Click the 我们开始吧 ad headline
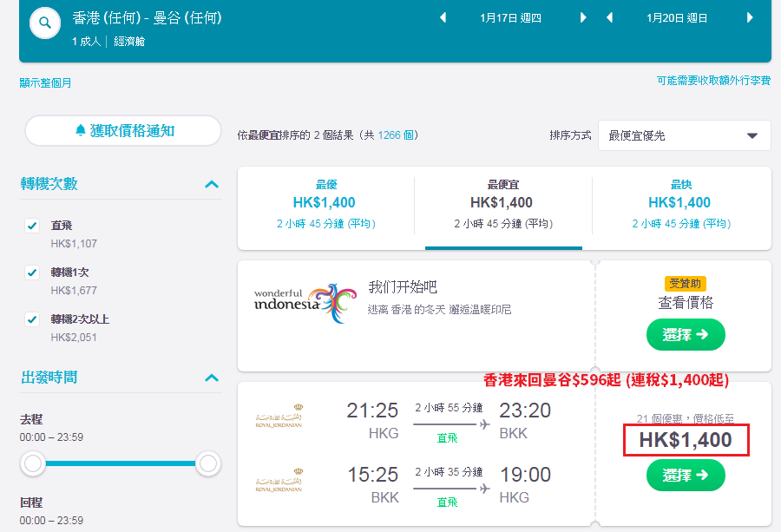This screenshot has height=532, width=781. pyautogui.click(x=403, y=287)
